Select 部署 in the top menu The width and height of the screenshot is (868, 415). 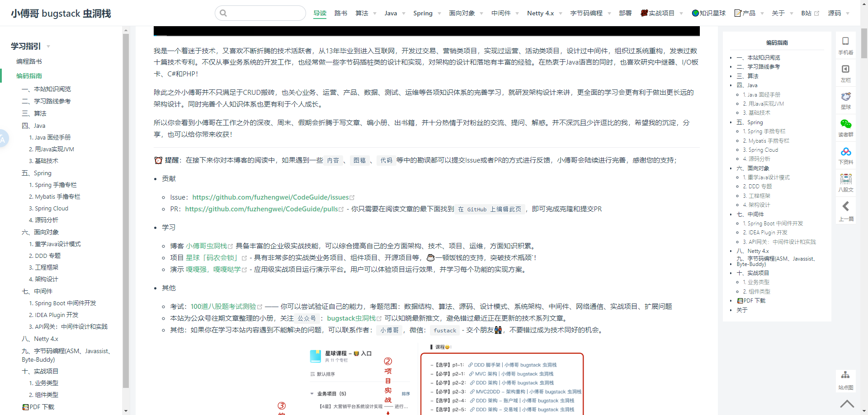[625, 13]
